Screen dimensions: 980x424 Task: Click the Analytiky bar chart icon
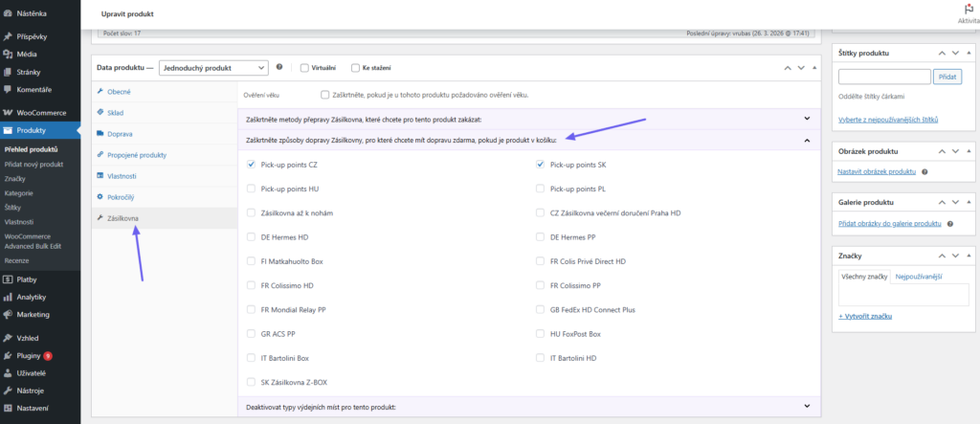coord(8,297)
